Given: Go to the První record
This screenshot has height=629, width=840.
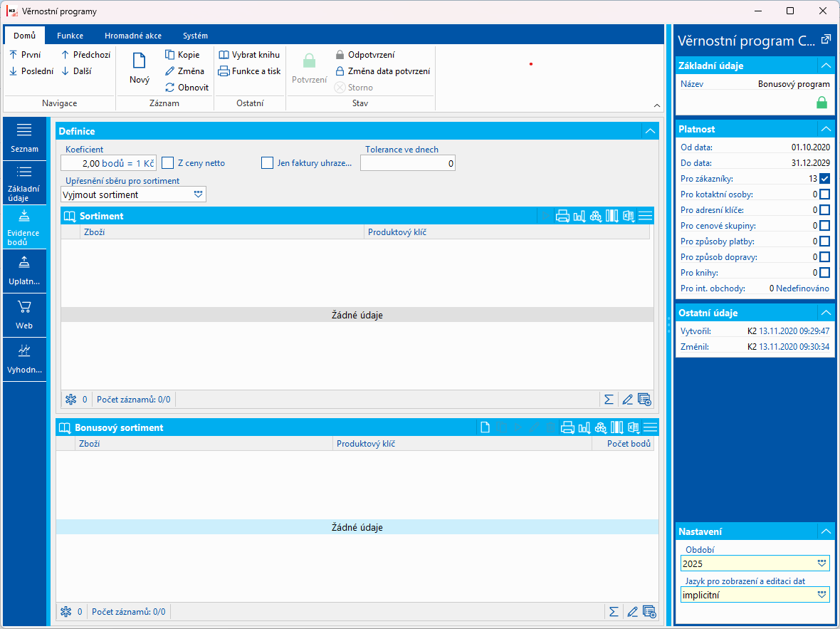Looking at the screenshot, I should click(25, 55).
